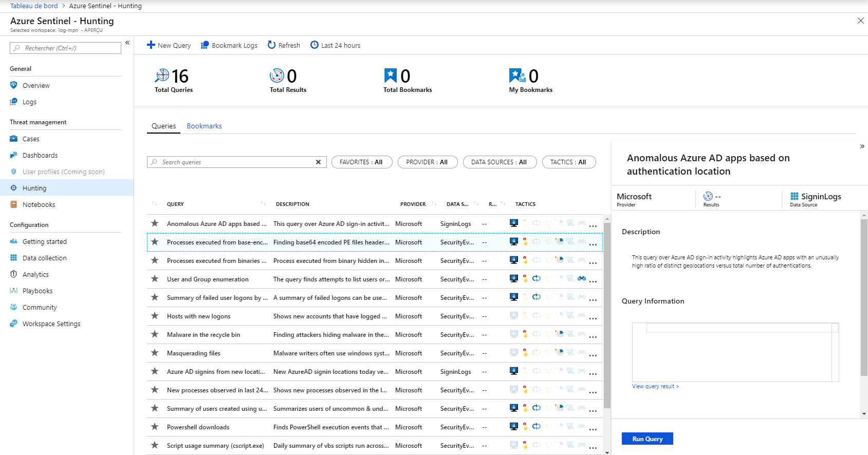The width and height of the screenshot is (868, 455).
Task: Open the DATA SOURCES filter dropdown
Action: tap(500, 162)
